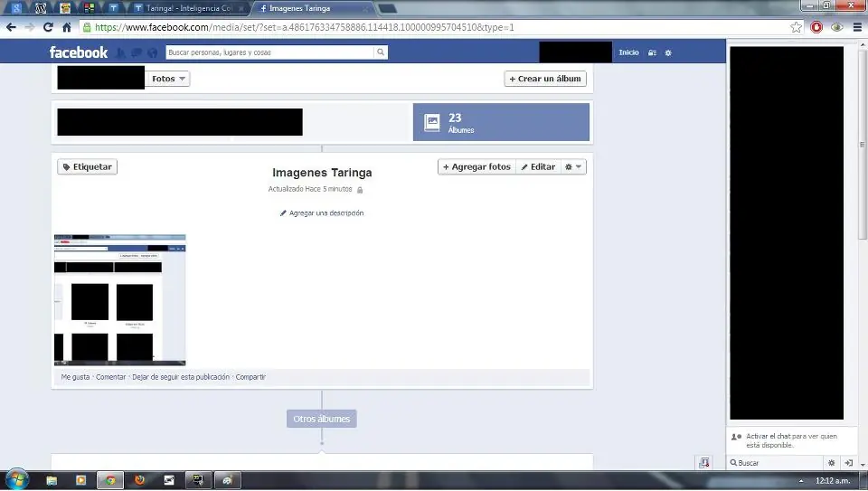Open Facebook notifications globe icon
The image size is (868, 491).
(x=152, y=52)
